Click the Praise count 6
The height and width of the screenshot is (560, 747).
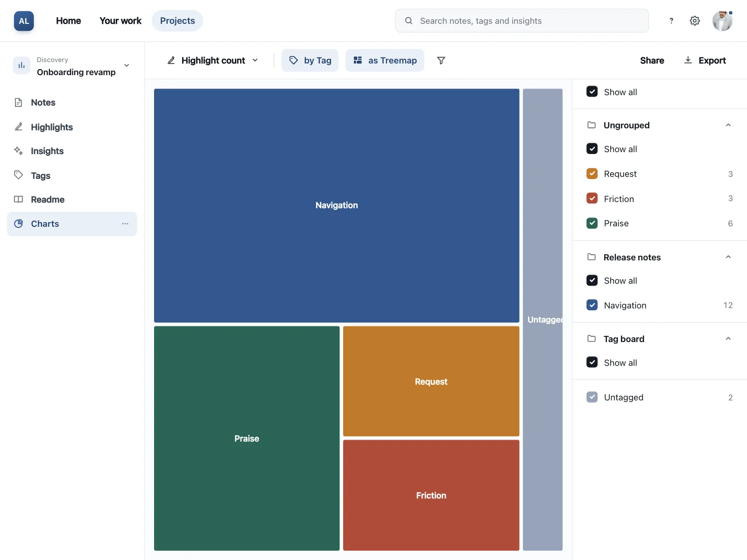coord(730,223)
